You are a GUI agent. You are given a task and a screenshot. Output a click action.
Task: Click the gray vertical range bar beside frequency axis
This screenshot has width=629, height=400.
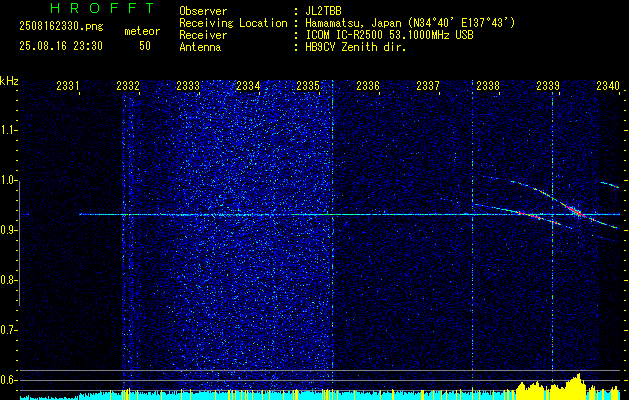point(20,243)
